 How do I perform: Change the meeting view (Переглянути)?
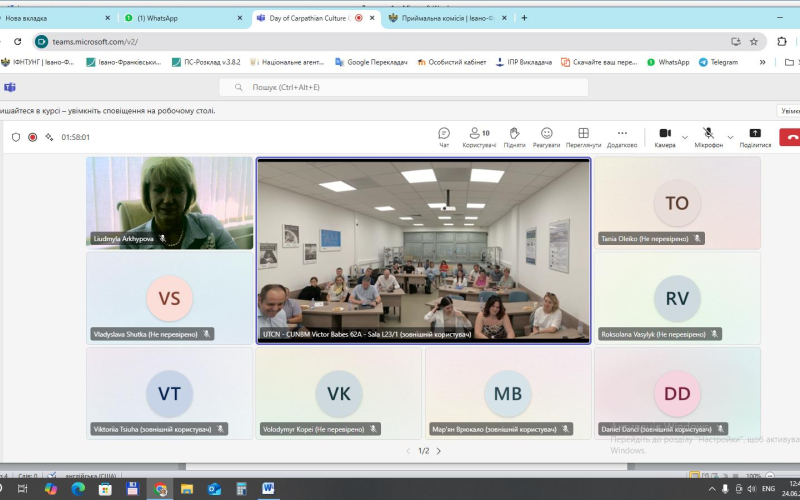583,137
